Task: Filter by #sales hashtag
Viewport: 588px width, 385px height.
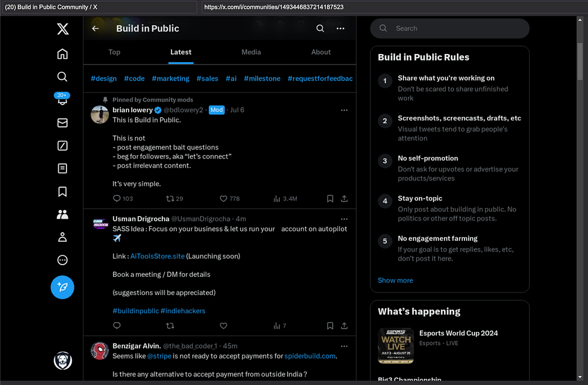Action: pos(208,79)
